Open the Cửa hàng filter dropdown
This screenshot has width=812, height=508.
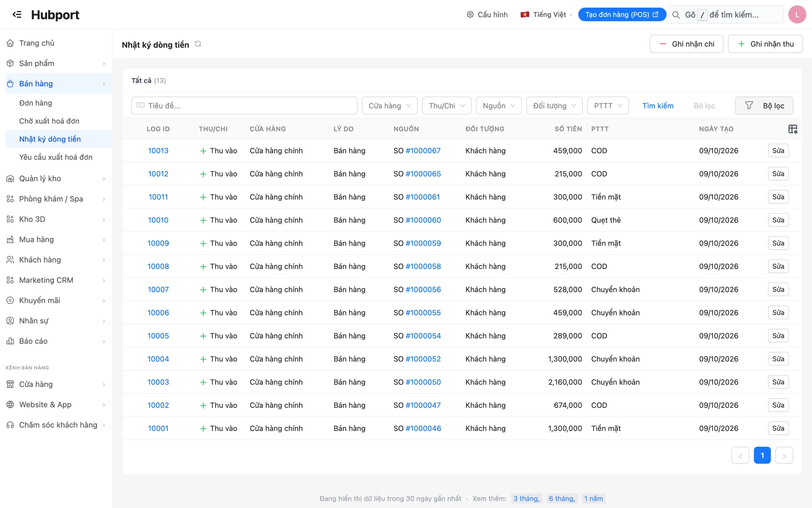(x=390, y=106)
